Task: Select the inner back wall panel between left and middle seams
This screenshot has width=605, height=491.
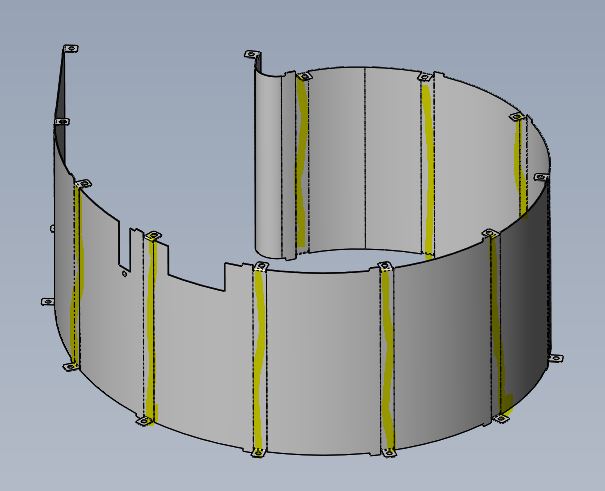Action: 365,160
